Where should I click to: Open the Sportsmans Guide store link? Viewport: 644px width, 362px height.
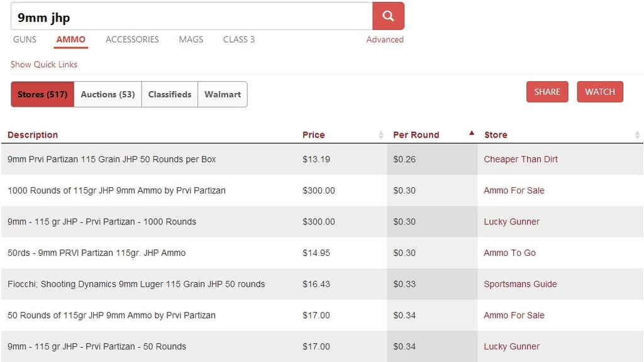click(x=520, y=284)
